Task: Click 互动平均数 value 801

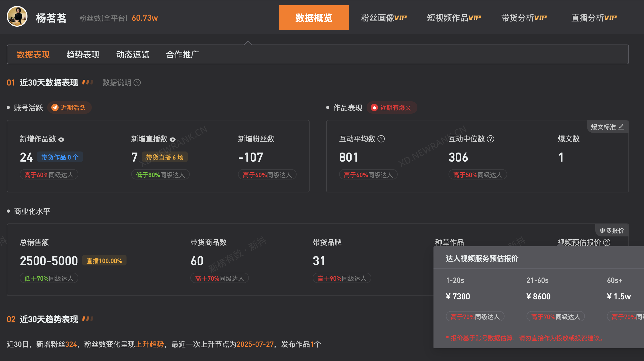Action: 348,157
